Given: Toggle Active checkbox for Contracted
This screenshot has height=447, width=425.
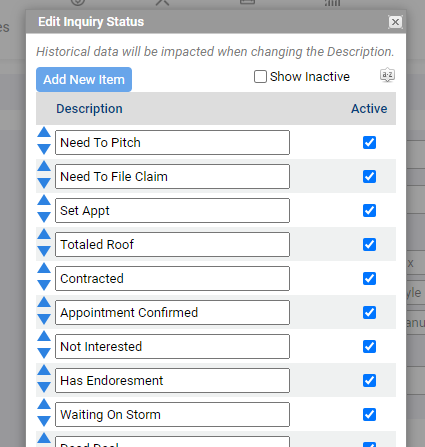Looking at the screenshot, I should coord(369,279).
